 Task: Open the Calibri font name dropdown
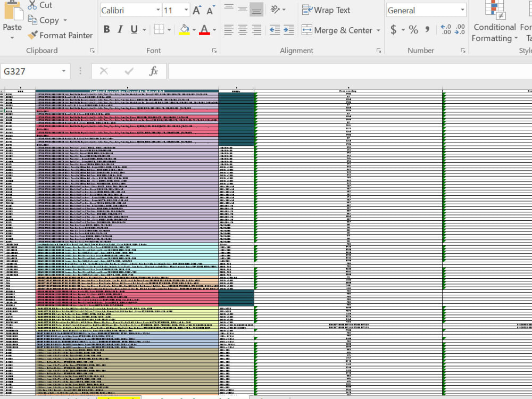(158, 10)
